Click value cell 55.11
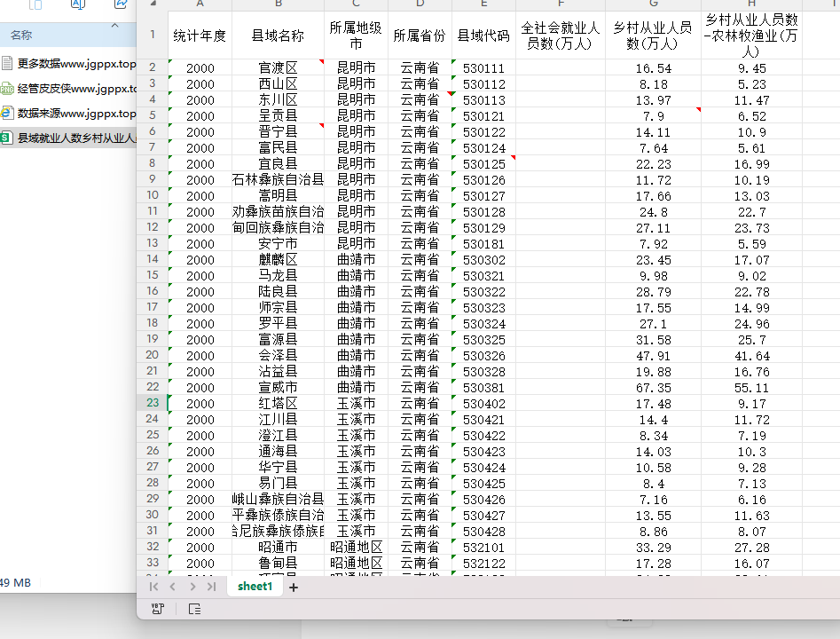 tap(751, 387)
